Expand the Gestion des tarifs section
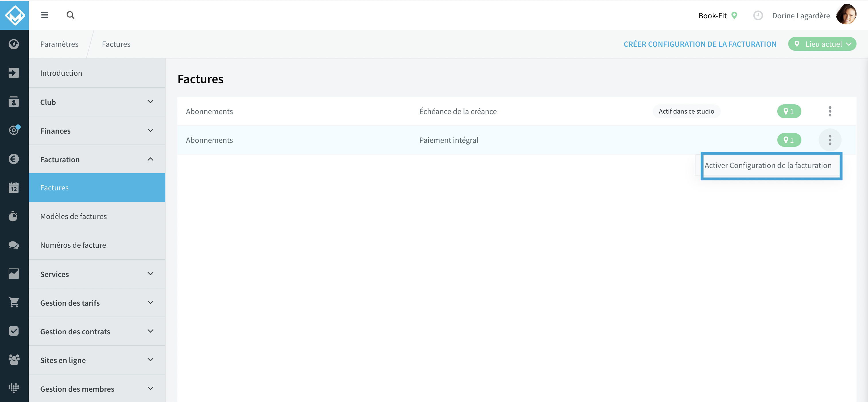Viewport: 868px width, 402px height. pos(97,303)
